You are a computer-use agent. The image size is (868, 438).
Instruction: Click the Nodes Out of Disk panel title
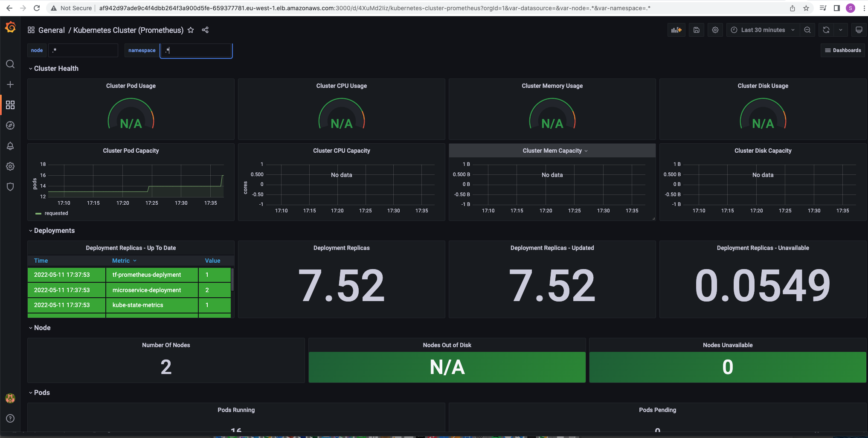click(x=447, y=345)
